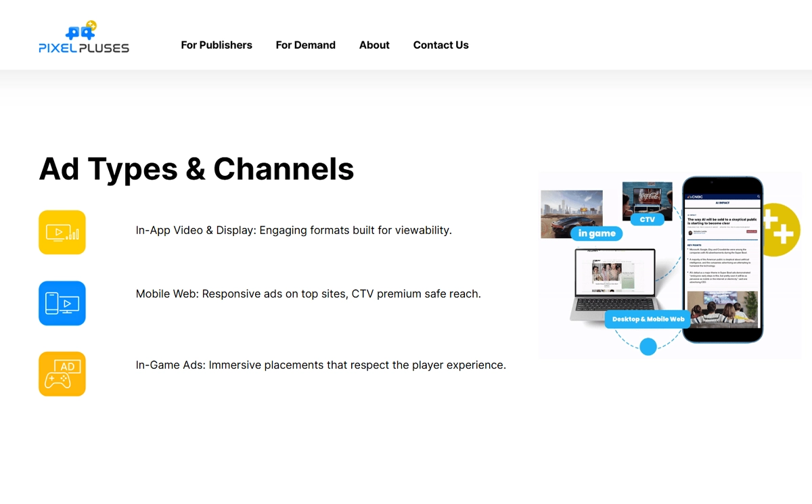Select the blue Mobile Web devices icon
This screenshot has width=812, height=504.
coord(62,303)
